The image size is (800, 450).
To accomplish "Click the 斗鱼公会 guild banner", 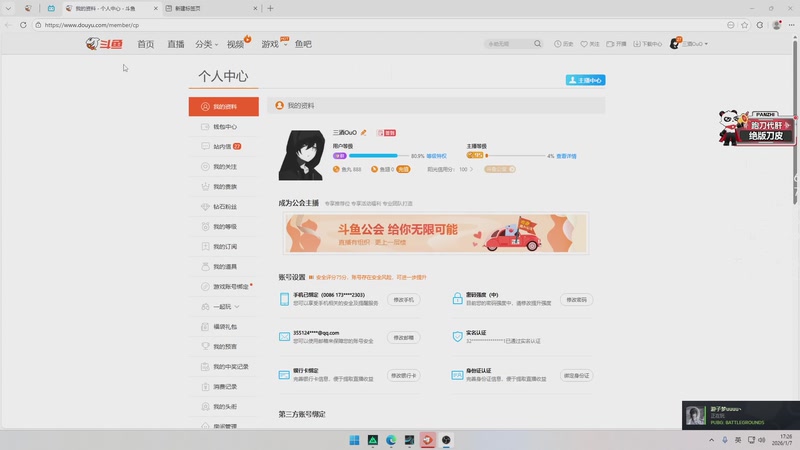I will [x=436, y=233].
